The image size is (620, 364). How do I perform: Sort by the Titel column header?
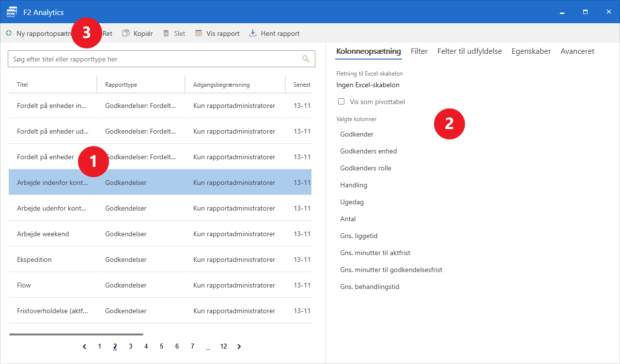53,85
